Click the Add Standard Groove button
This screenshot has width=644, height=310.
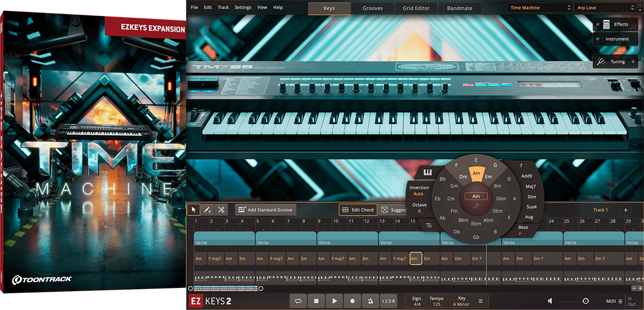coord(265,210)
